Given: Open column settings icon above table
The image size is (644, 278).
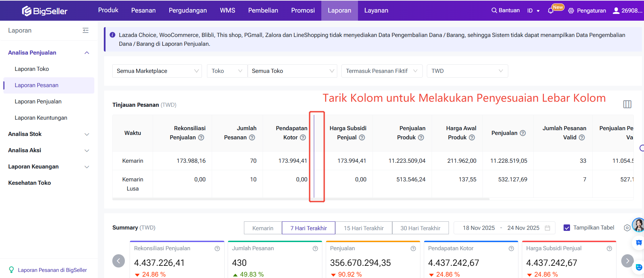Looking at the screenshot, I should click(627, 104).
